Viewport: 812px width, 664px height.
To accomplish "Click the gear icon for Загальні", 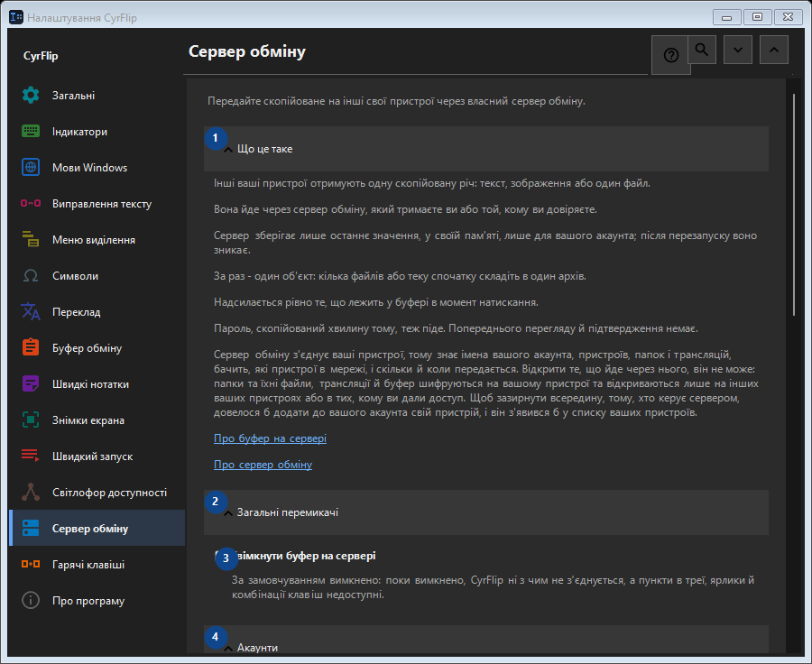I will tap(31, 96).
